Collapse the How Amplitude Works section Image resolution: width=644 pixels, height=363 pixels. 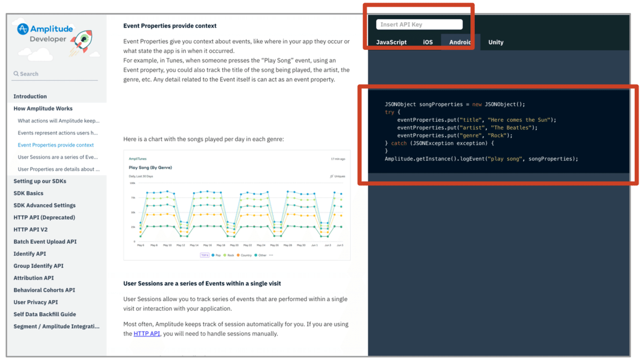tap(43, 108)
